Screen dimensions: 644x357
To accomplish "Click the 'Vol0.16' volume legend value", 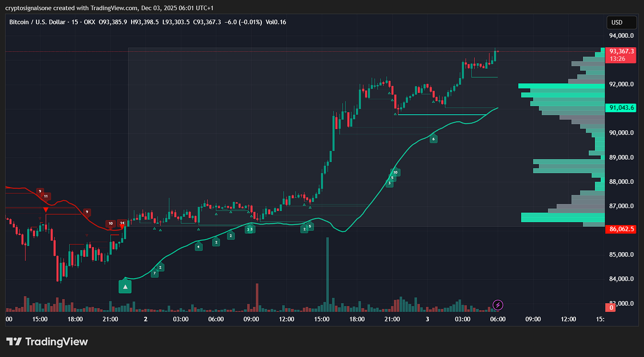I will 276,22.
